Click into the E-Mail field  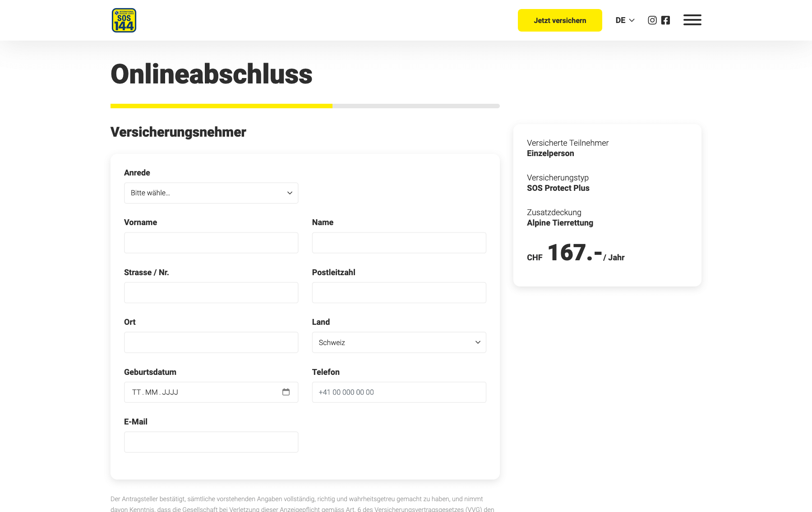pyautogui.click(x=211, y=442)
